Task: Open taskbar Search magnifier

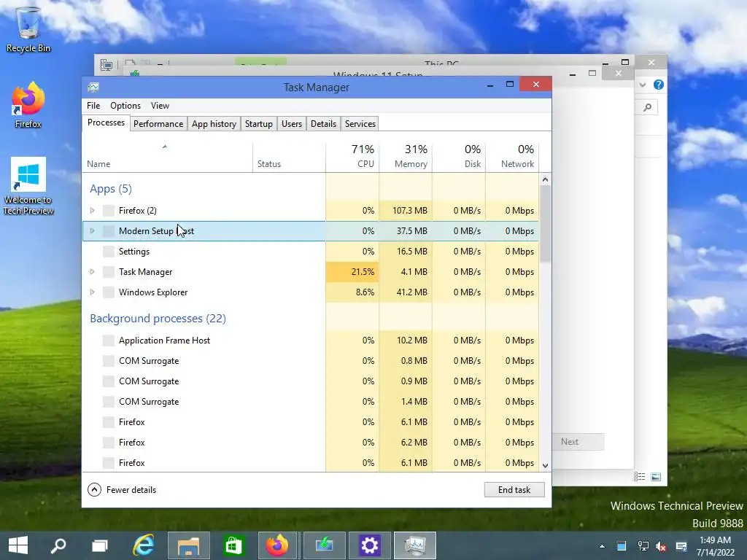Action: 58,545
